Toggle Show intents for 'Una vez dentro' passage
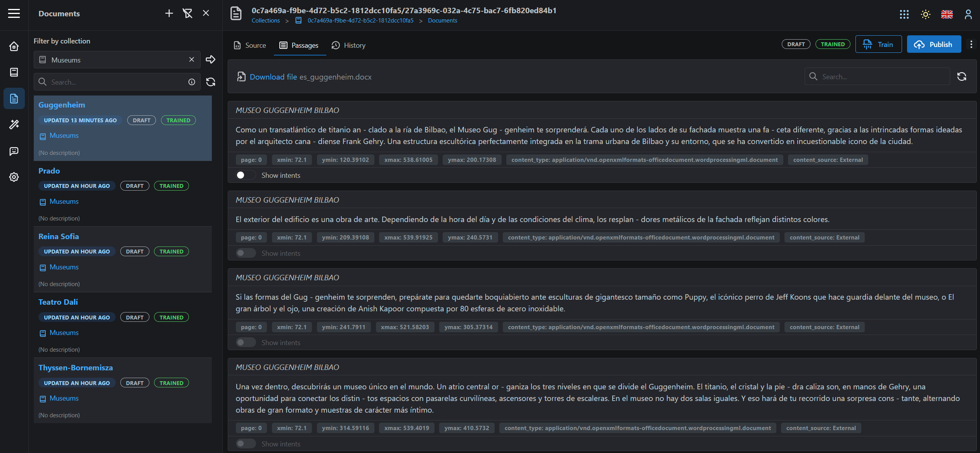Image resolution: width=980 pixels, height=453 pixels. point(246,444)
